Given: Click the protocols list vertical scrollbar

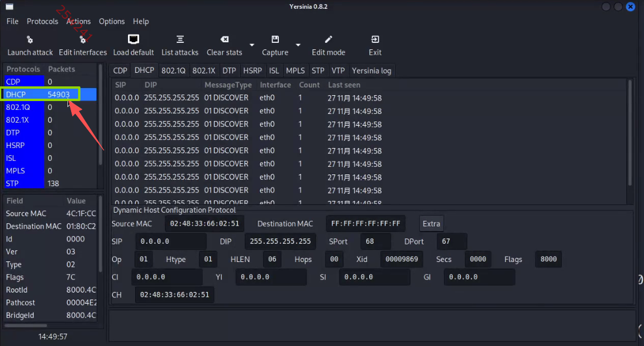Looking at the screenshot, I should pos(100,115).
